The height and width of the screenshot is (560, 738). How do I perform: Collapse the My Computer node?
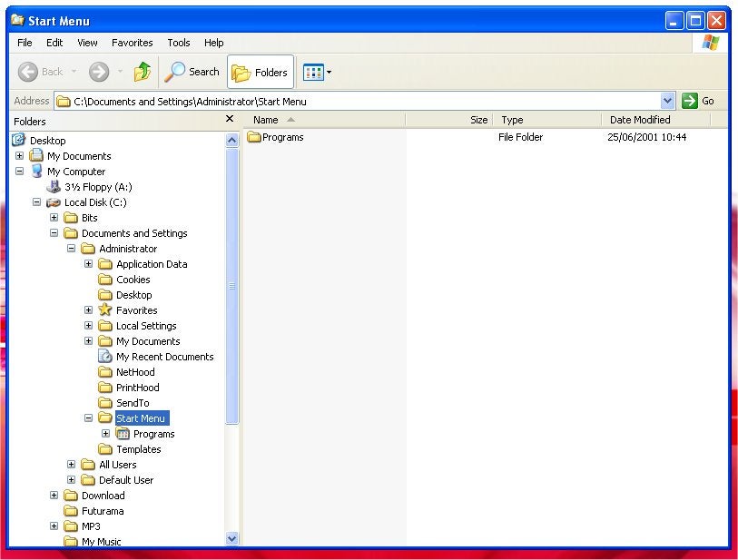(19, 172)
